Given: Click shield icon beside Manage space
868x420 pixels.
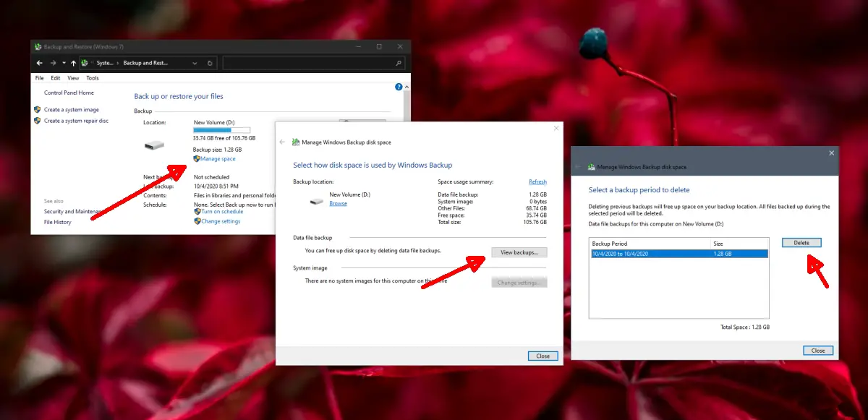Looking at the screenshot, I should point(197,158).
